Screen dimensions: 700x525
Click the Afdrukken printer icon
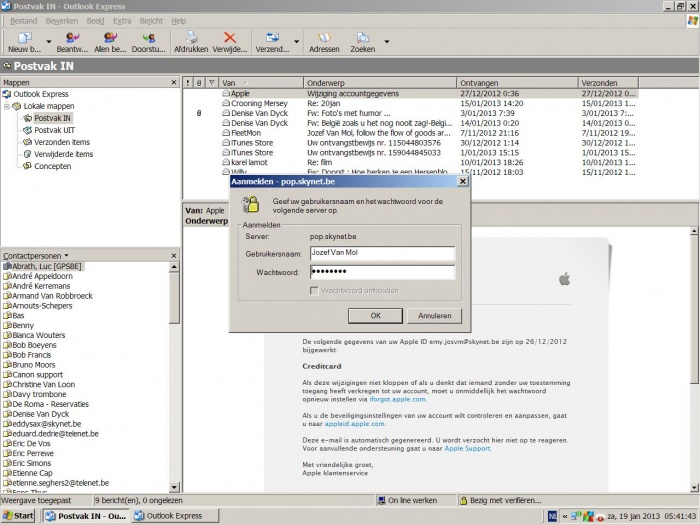pyautogui.click(x=190, y=38)
